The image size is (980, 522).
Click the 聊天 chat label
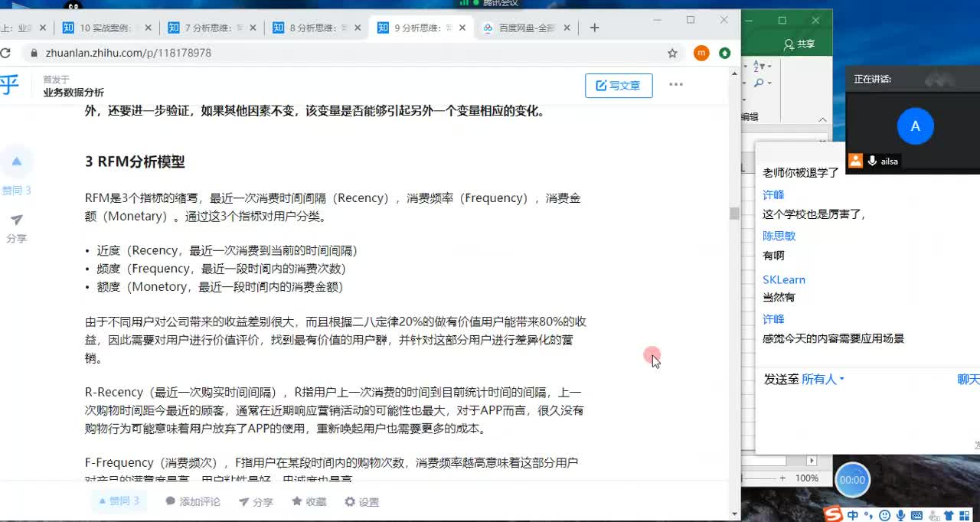(x=969, y=379)
